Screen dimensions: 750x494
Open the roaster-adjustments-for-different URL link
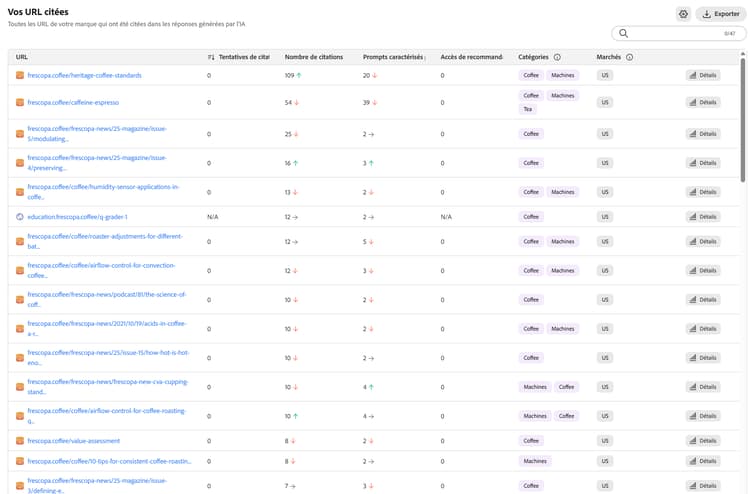(105, 242)
